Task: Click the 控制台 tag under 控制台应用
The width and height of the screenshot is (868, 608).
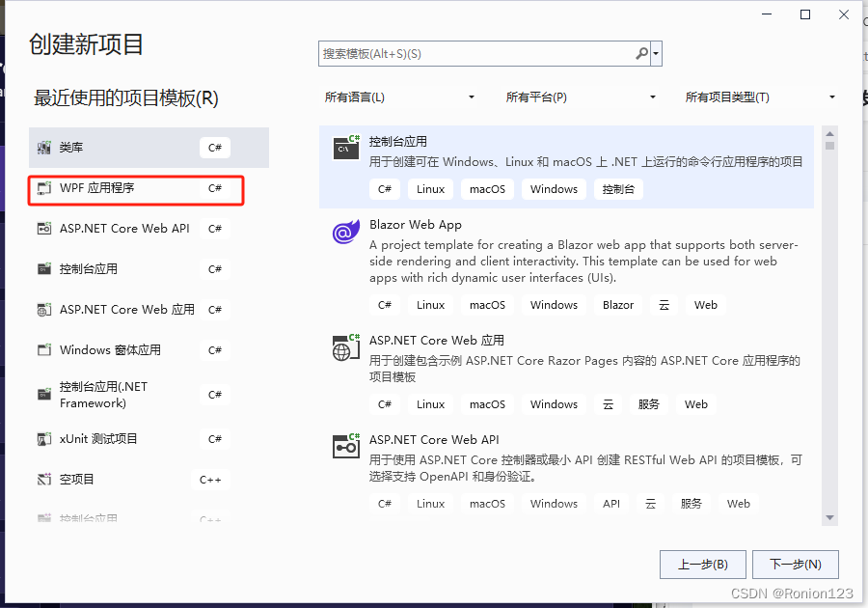Action: [x=618, y=189]
